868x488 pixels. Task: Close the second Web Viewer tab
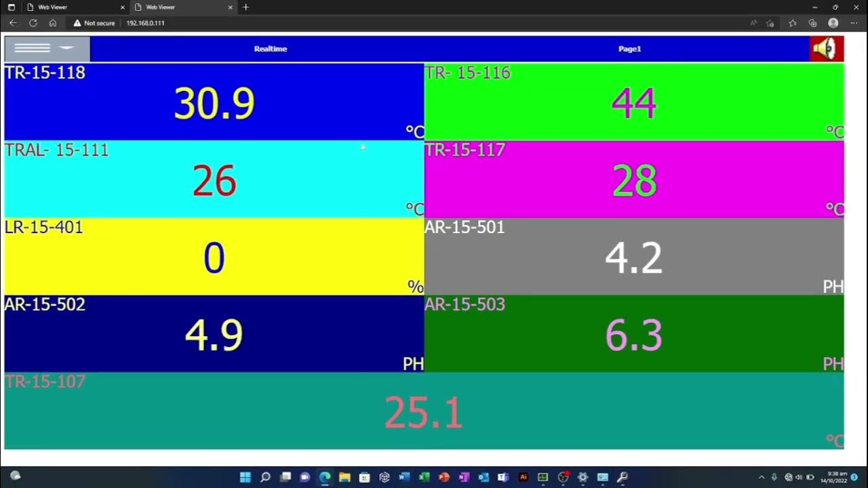point(231,7)
